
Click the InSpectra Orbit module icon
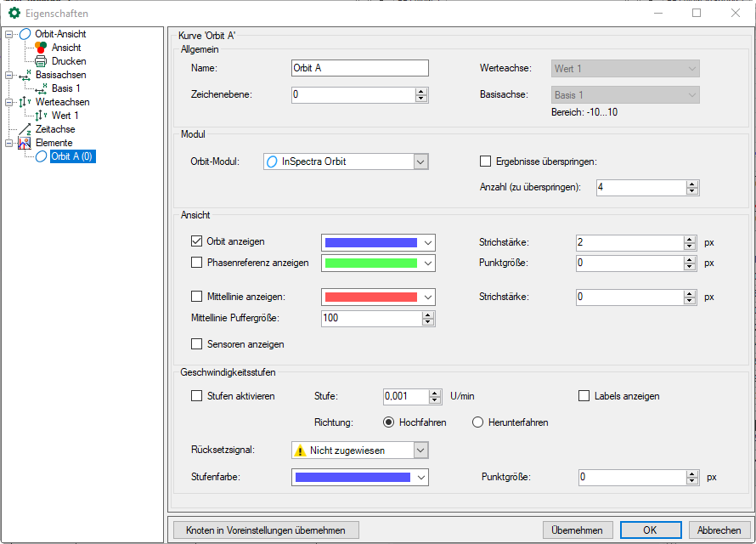pos(273,161)
